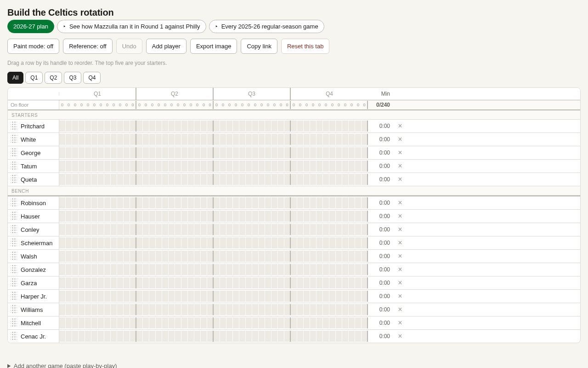Remove Hauser using the X icon
Image resolution: width=588 pixels, height=368 pixels.
[x=400, y=216]
